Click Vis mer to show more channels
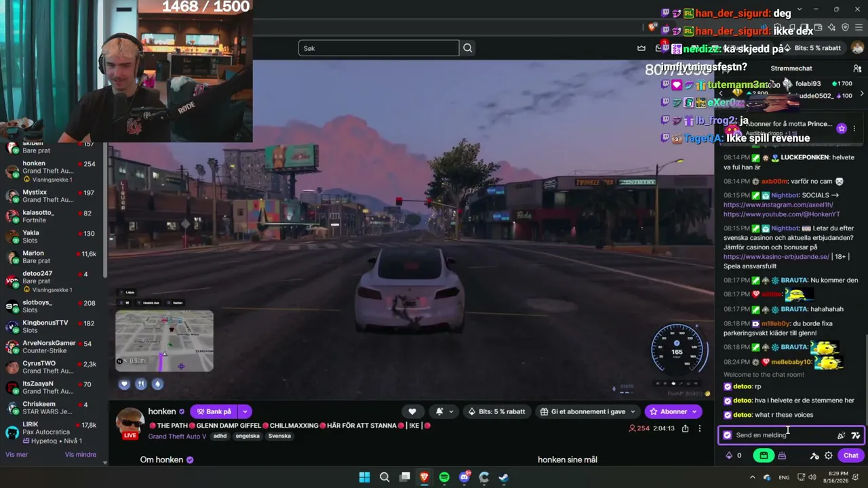The height and width of the screenshot is (488, 868). pos(17,455)
